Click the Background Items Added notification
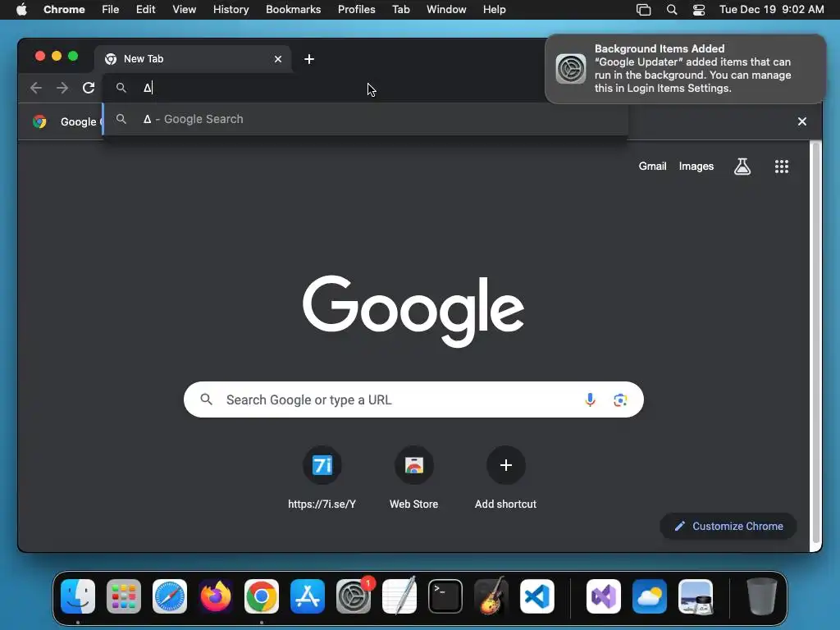840x630 pixels. (685, 69)
